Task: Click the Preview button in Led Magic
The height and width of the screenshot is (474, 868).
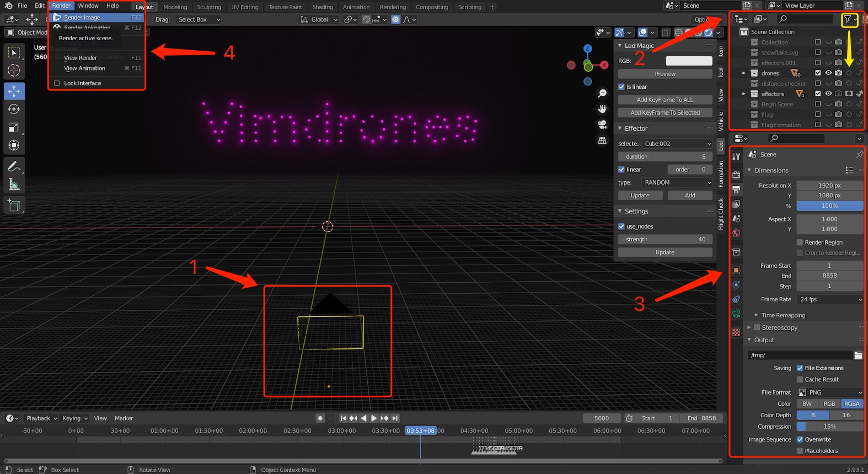Action: pos(665,74)
